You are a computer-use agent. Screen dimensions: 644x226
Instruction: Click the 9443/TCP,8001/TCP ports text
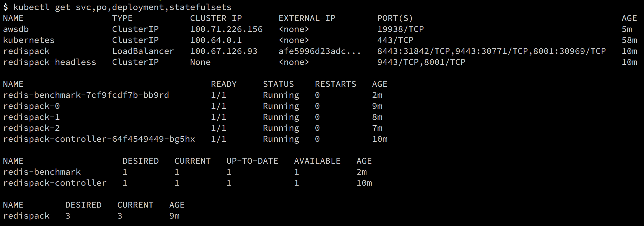tap(421, 62)
